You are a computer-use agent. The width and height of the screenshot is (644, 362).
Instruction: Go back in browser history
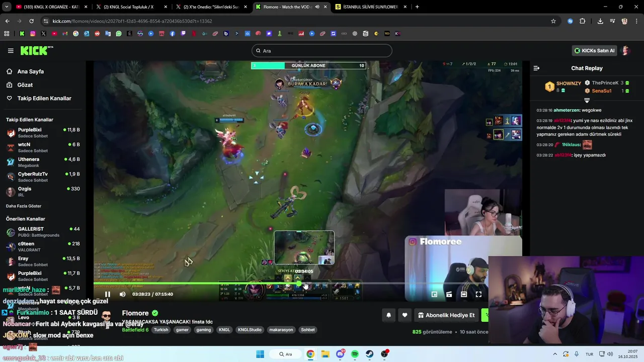(x=7, y=21)
